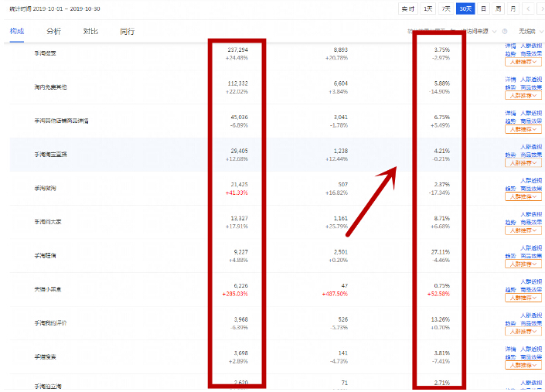Choose the 周 weekly granularity button

click(x=499, y=9)
